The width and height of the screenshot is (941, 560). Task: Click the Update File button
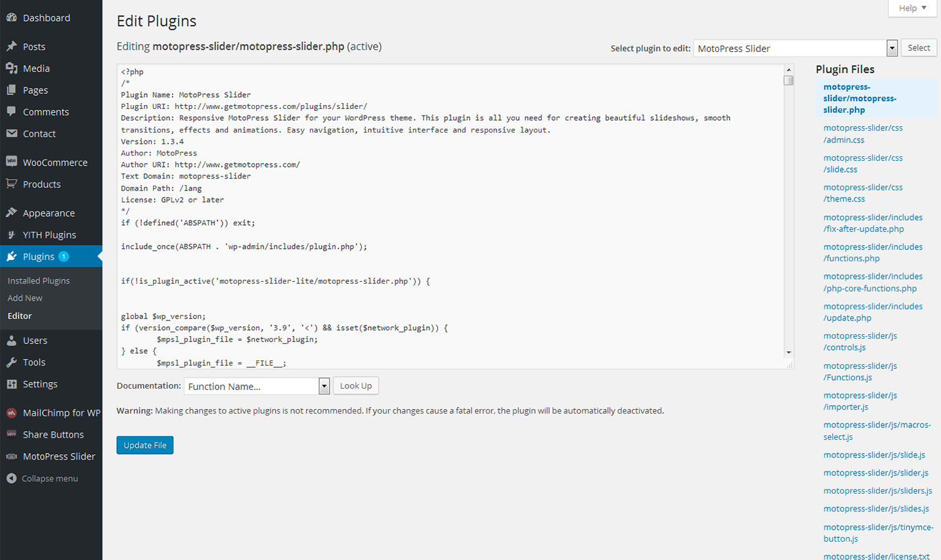tap(144, 445)
